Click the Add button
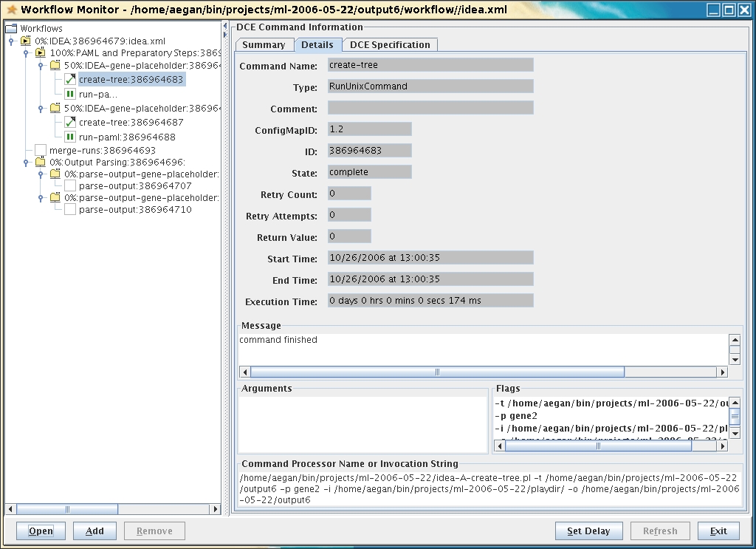 pyautogui.click(x=94, y=531)
